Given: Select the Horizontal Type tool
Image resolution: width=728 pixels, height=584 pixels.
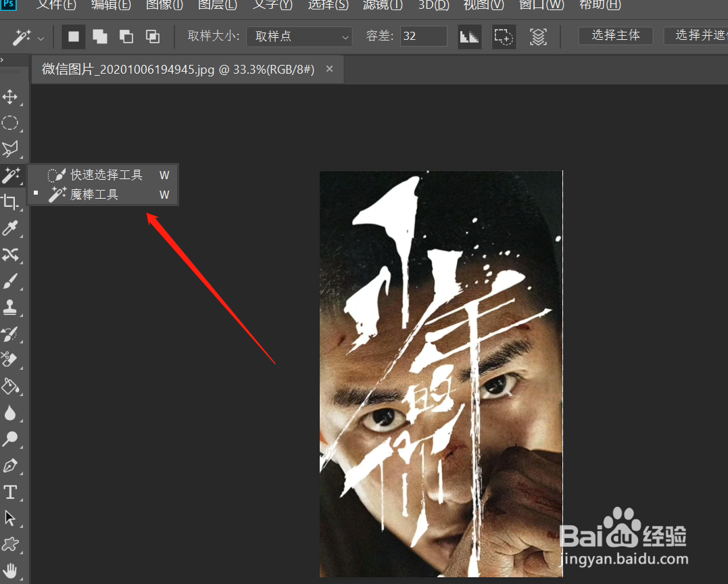Looking at the screenshot, I should coord(10,491).
